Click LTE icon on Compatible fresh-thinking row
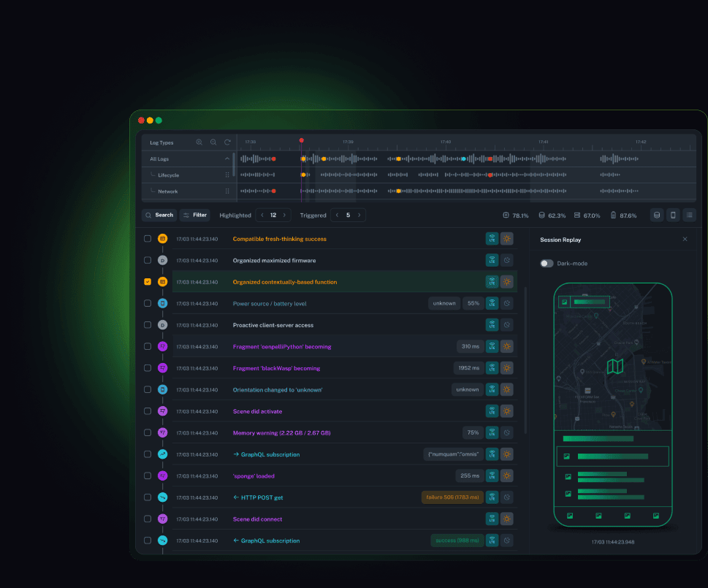The image size is (708, 588). pyautogui.click(x=492, y=239)
